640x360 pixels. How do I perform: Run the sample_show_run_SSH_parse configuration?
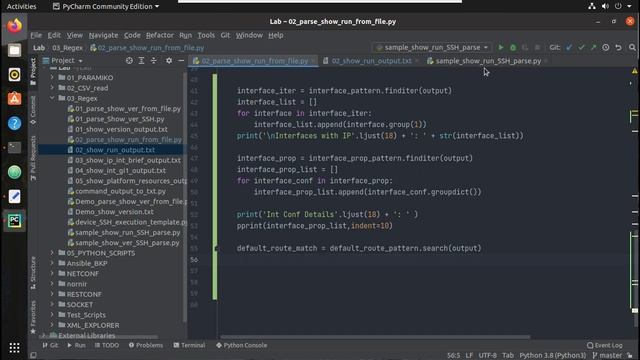click(x=501, y=48)
